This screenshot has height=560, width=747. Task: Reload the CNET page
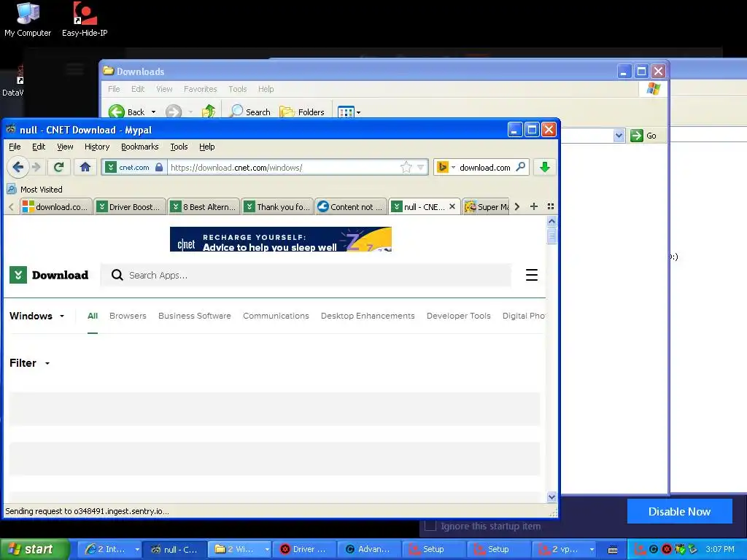click(x=58, y=167)
